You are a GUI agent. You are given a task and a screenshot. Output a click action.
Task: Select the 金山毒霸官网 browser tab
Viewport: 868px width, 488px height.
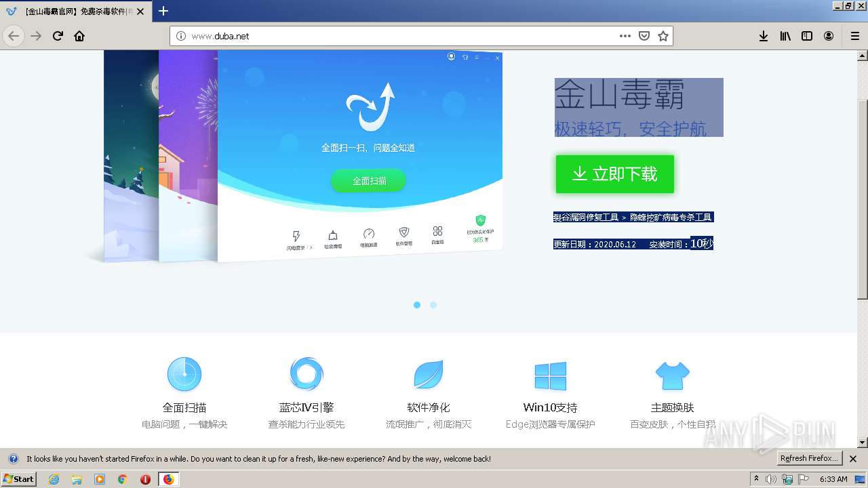click(x=75, y=12)
